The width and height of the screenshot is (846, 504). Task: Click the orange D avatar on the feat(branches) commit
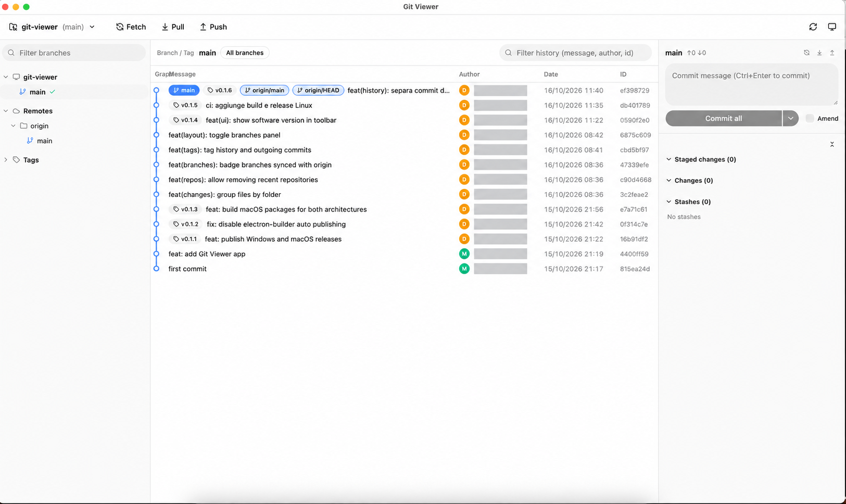tap(464, 165)
